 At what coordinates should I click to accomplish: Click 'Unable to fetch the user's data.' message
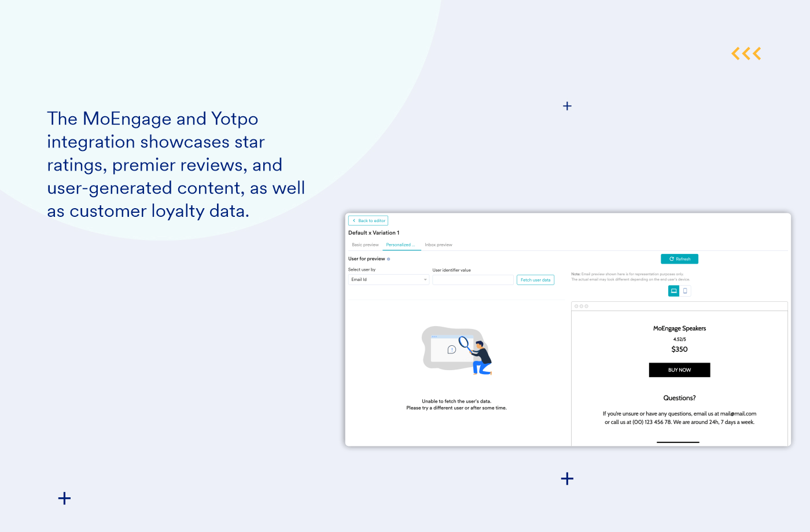[456, 401]
